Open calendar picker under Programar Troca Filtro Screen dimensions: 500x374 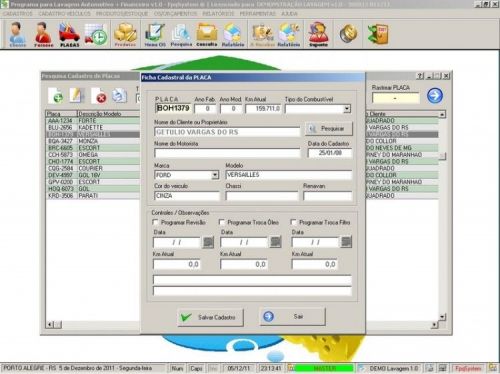pos(346,242)
